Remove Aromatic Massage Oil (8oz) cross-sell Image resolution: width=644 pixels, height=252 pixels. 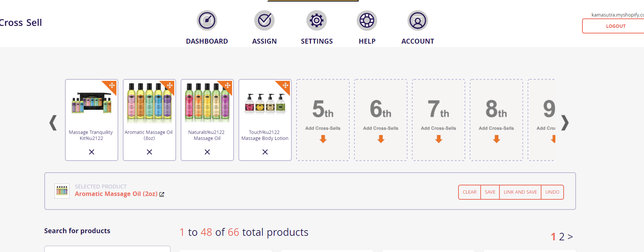[149, 152]
